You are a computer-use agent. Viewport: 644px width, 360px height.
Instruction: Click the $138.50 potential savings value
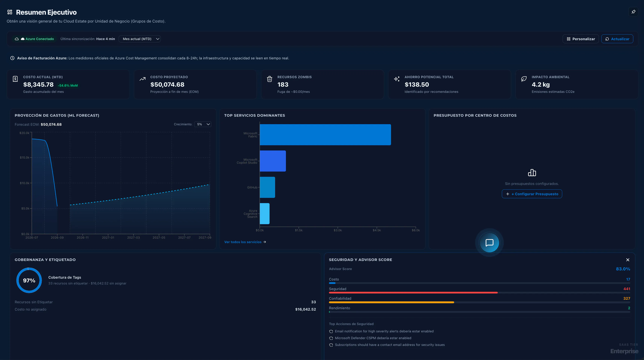click(x=417, y=84)
